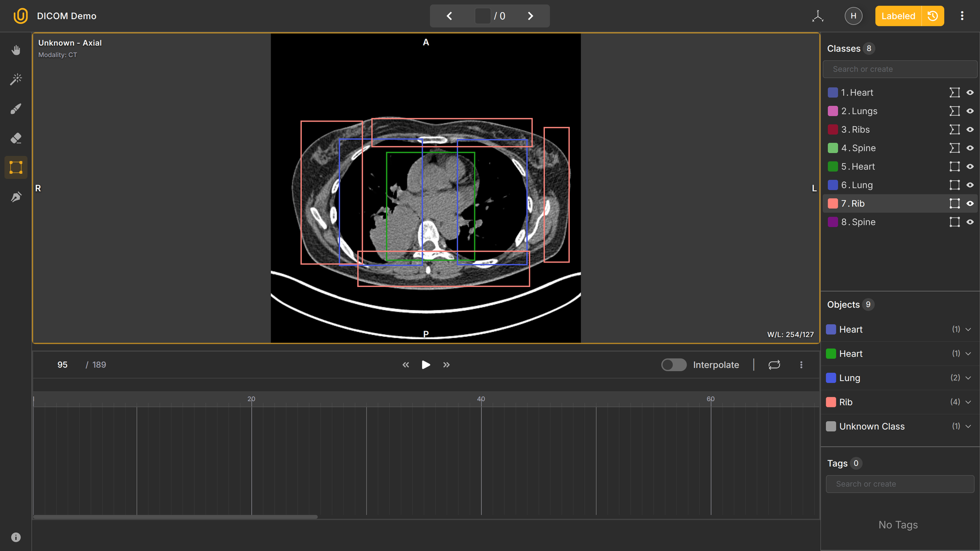This screenshot has height=551, width=980.
Task: Hide the Ribs class annotations
Action: (x=970, y=129)
